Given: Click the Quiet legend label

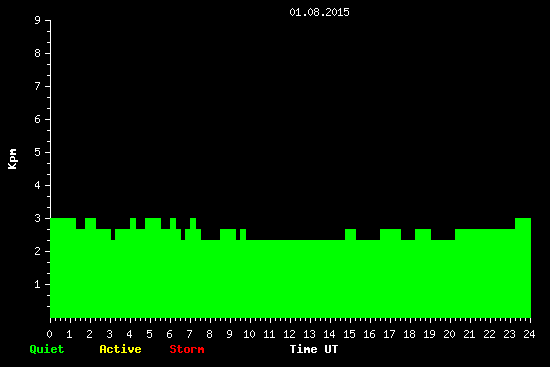Looking at the screenshot, I should click(47, 349).
